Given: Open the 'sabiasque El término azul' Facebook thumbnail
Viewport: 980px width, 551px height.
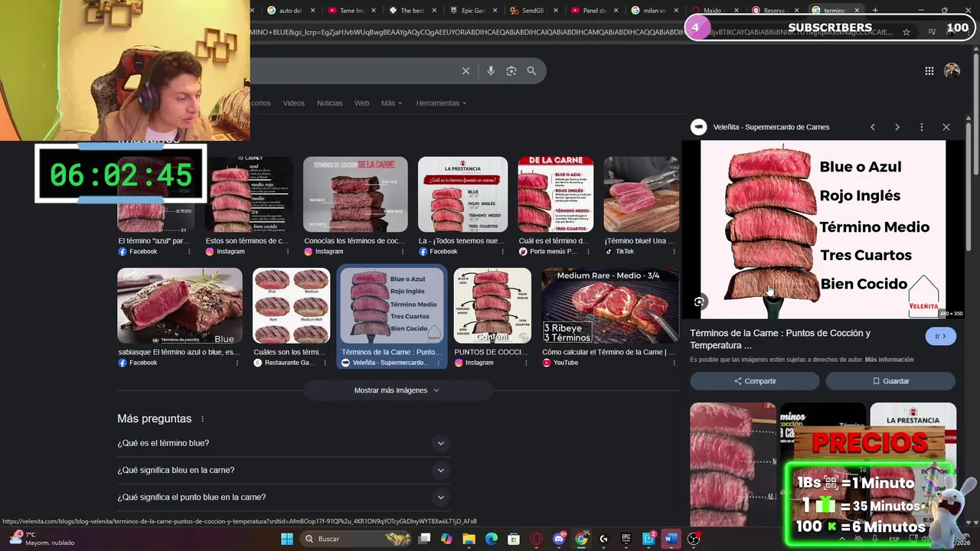Looking at the screenshot, I should pyautogui.click(x=179, y=306).
